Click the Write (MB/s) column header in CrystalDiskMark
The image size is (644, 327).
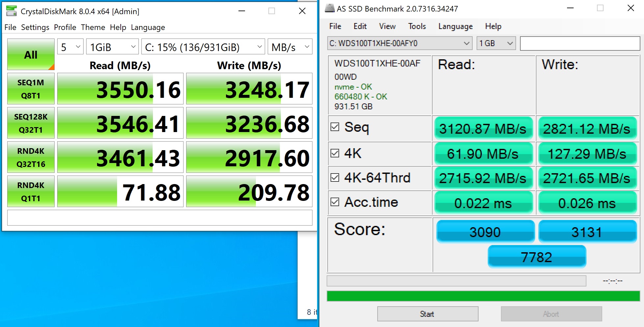[249, 65]
